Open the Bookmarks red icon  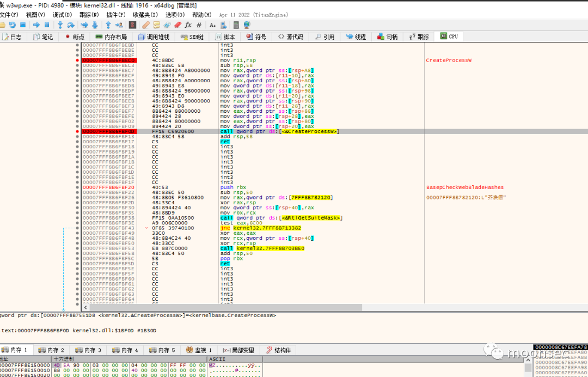coord(177,25)
